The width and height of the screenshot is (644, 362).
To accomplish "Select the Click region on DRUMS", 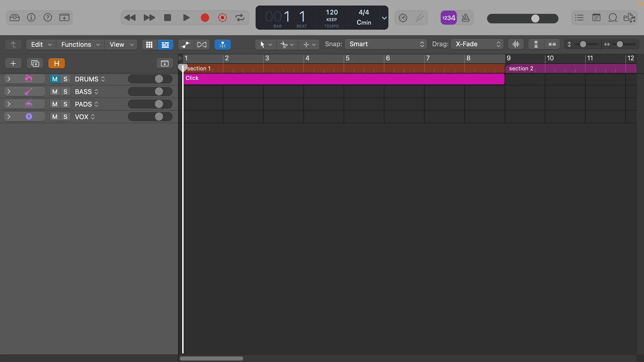I will [344, 79].
